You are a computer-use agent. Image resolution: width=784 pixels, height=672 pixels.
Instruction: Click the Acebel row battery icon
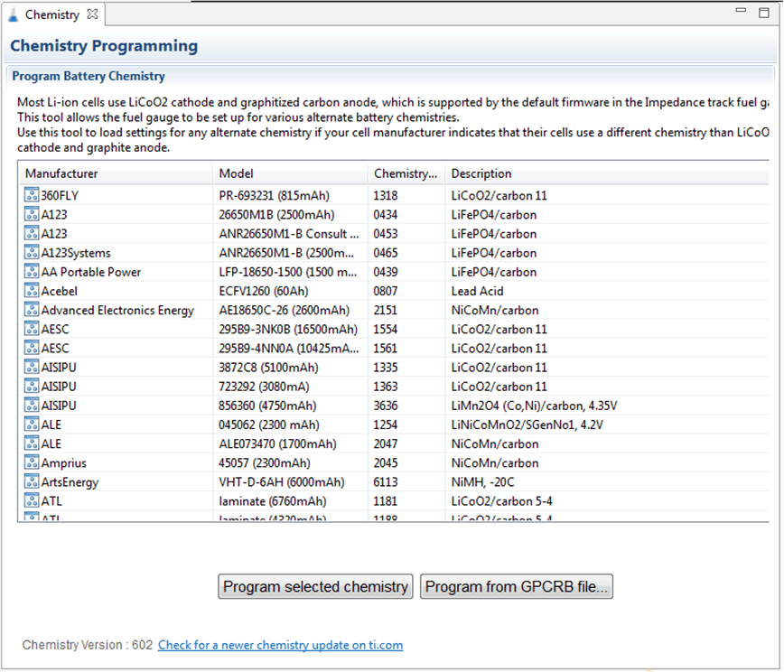point(32,291)
